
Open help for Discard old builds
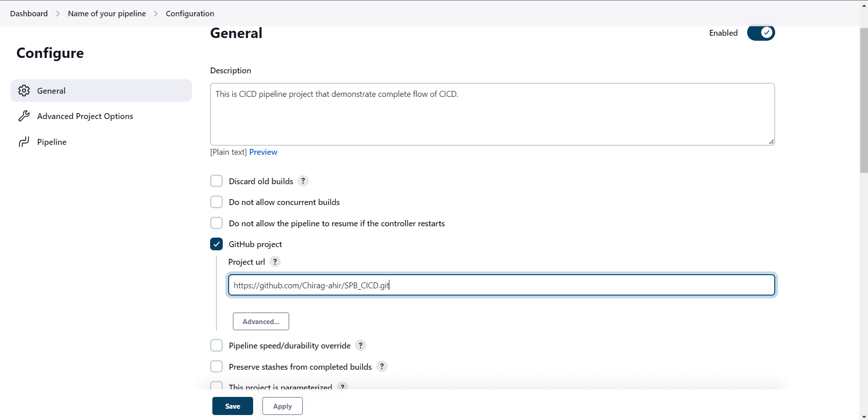click(302, 181)
